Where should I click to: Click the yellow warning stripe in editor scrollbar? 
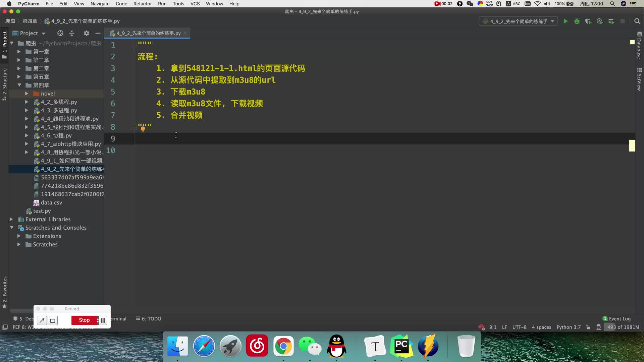632,145
